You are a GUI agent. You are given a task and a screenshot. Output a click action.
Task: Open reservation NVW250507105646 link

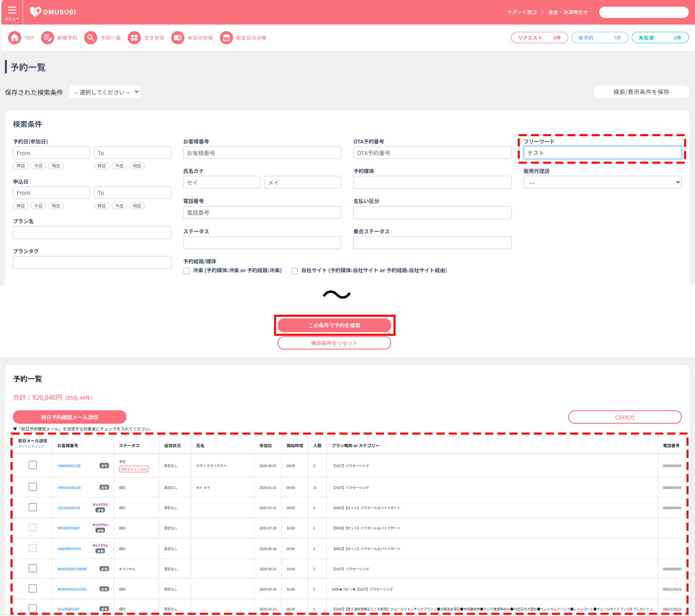pos(72,569)
